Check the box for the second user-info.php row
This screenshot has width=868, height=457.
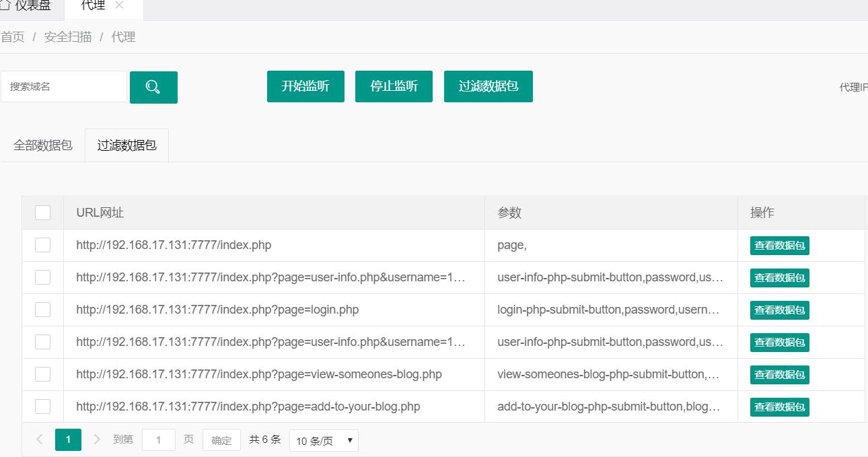[x=42, y=342]
